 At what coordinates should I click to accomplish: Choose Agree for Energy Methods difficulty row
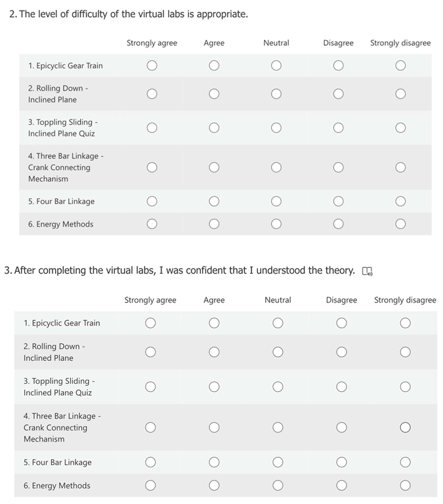tap(214, 224)
